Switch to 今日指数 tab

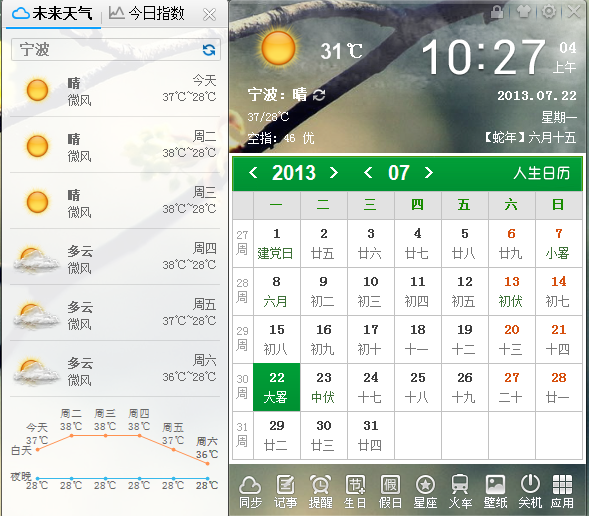pyautogui.click(x=146, y=14)
